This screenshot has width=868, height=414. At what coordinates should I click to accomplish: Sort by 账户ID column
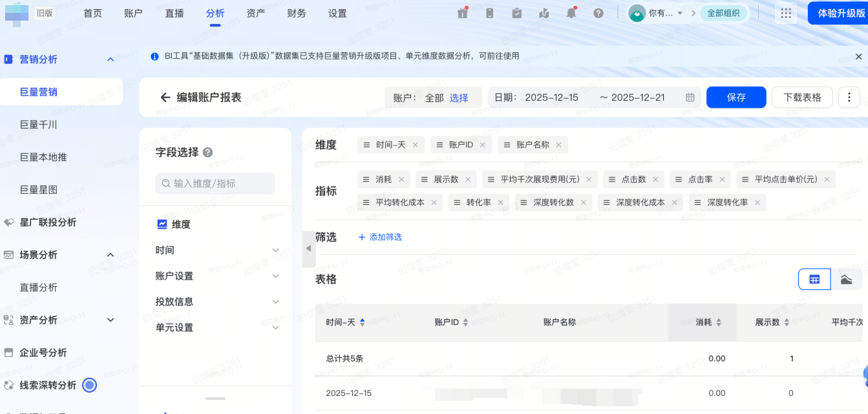coord(465,322)
